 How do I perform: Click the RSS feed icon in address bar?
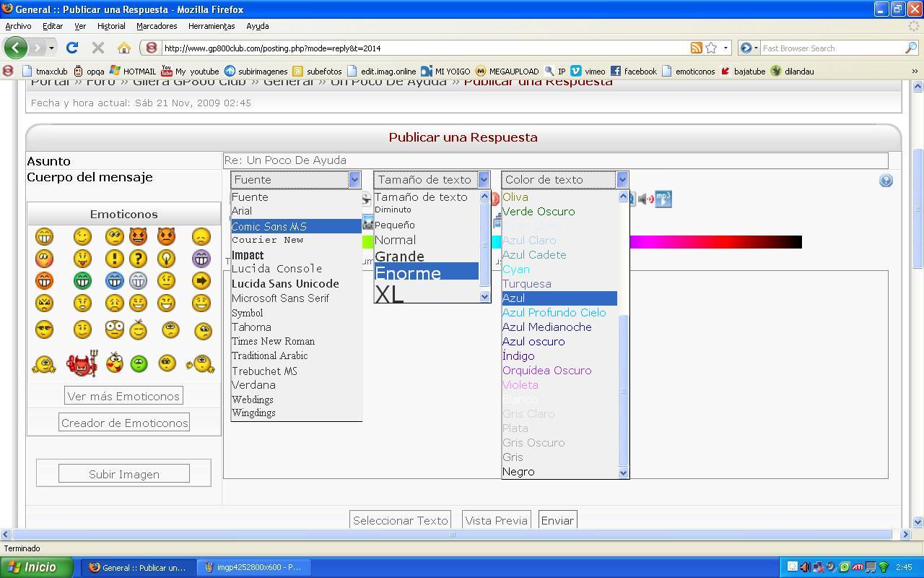(x=696, y=48)
